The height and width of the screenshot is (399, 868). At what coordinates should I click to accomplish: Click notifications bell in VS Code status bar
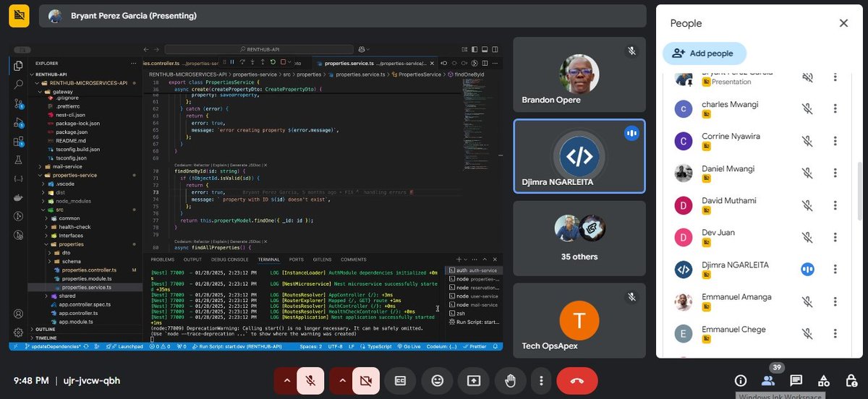coord(497,346)
